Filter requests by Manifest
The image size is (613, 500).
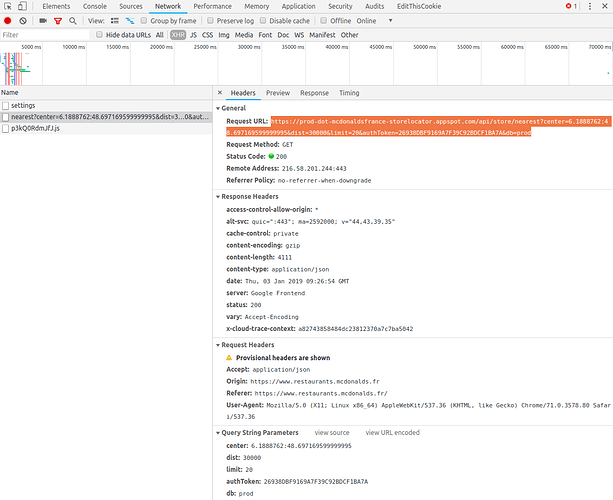coord(322,35)
